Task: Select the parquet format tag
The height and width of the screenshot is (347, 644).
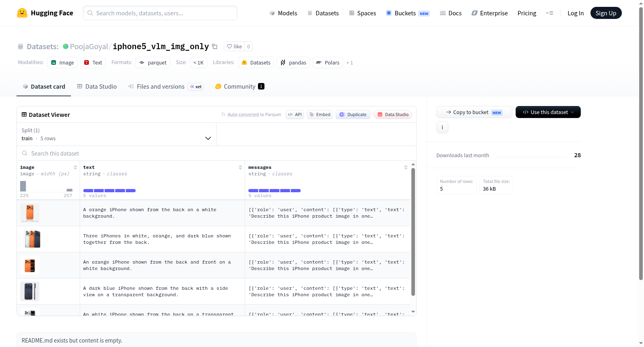Action: [153, 62]
